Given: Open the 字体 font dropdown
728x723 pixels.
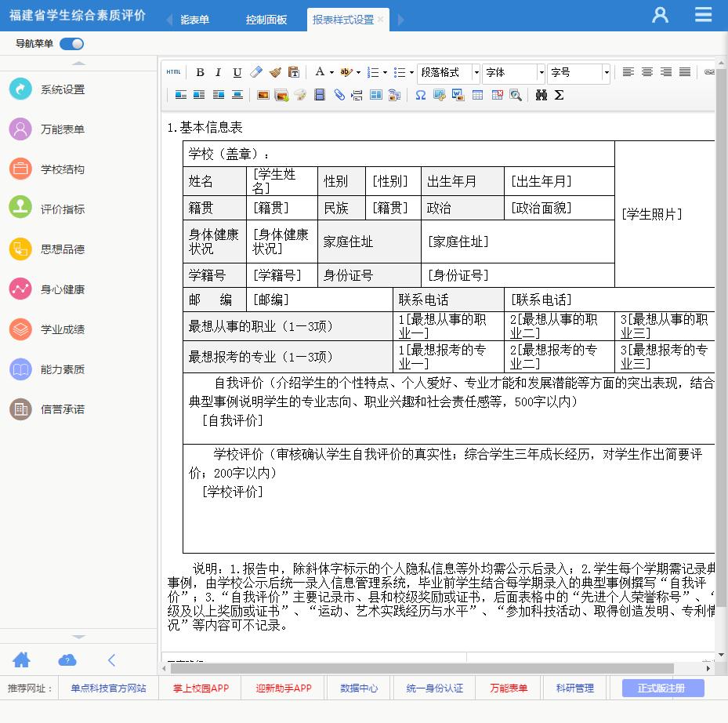Looking at the screenshot, I should tap(513, 72).
